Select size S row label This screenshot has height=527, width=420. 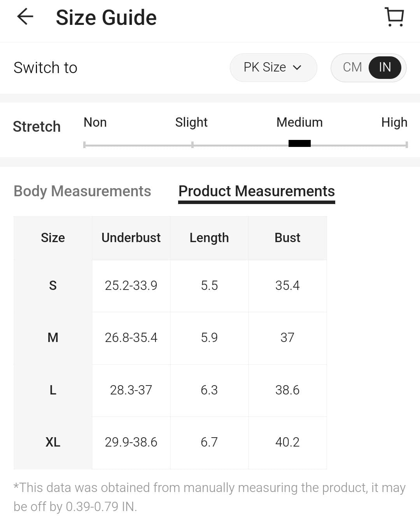[53, 286]
